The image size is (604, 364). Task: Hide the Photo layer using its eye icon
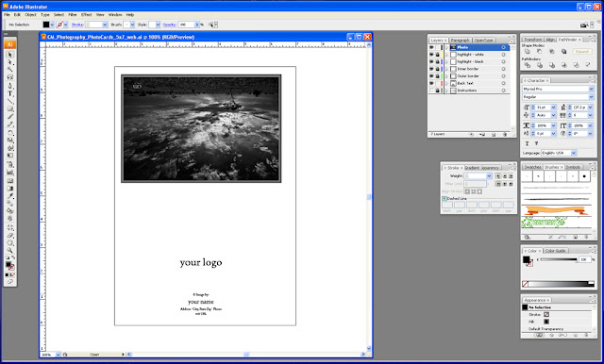432,47
